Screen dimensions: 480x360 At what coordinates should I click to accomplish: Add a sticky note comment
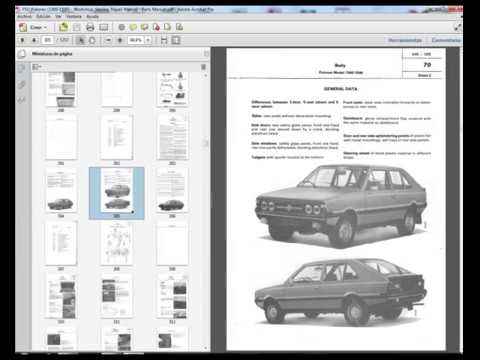(133, 27)
